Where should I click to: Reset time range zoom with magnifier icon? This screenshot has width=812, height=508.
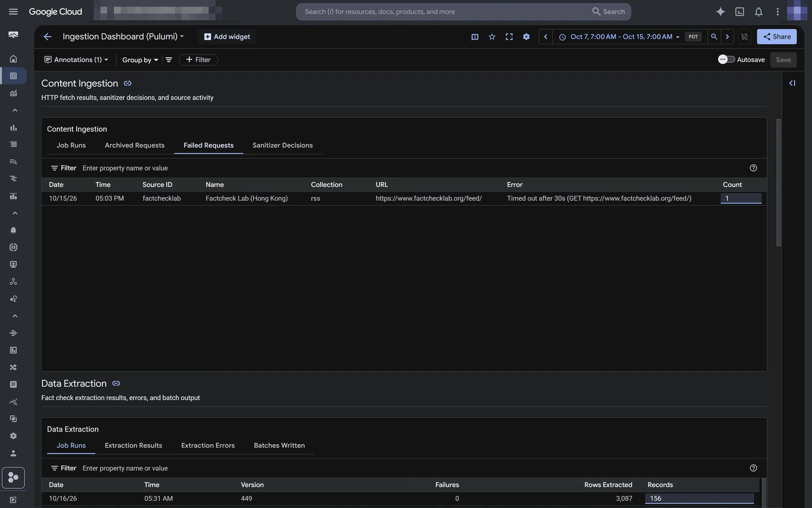(714, 37)
